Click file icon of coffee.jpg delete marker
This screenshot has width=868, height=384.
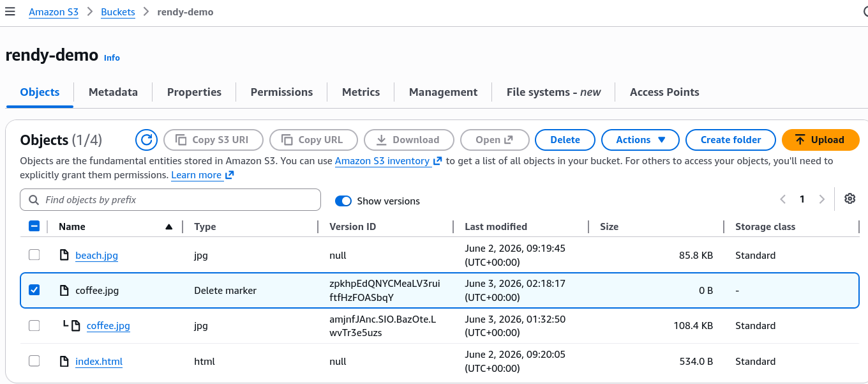pyautogui.click(x=64, y=290)
